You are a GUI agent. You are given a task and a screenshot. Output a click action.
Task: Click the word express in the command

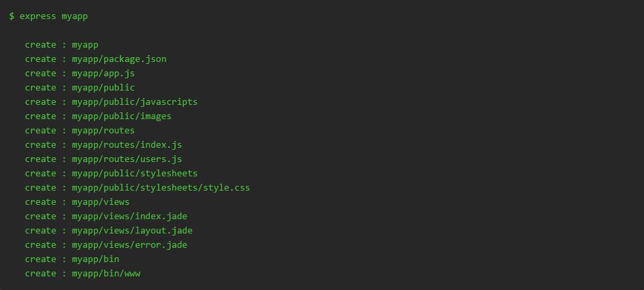[38, 16]
